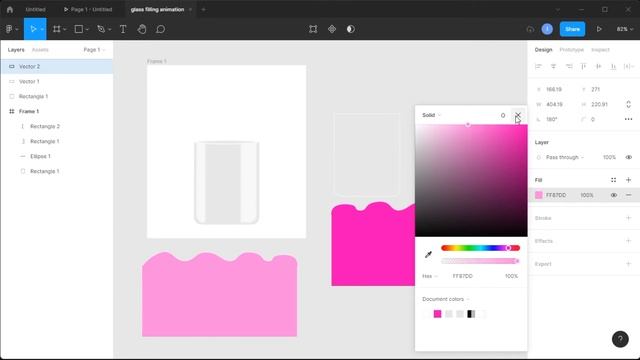Select the Rectangle shape tool
The width and height of the screenshot is (640, 360).
(78, 29)
